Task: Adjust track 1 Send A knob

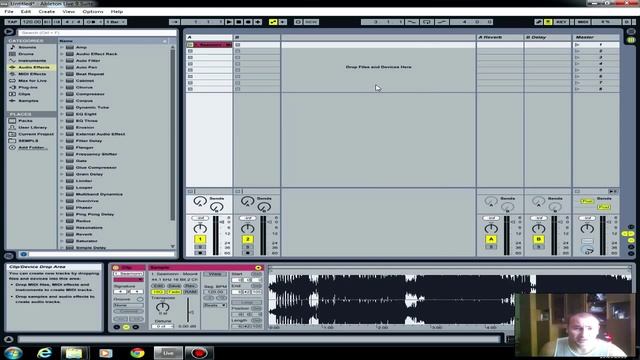Action: coord(200,201)
